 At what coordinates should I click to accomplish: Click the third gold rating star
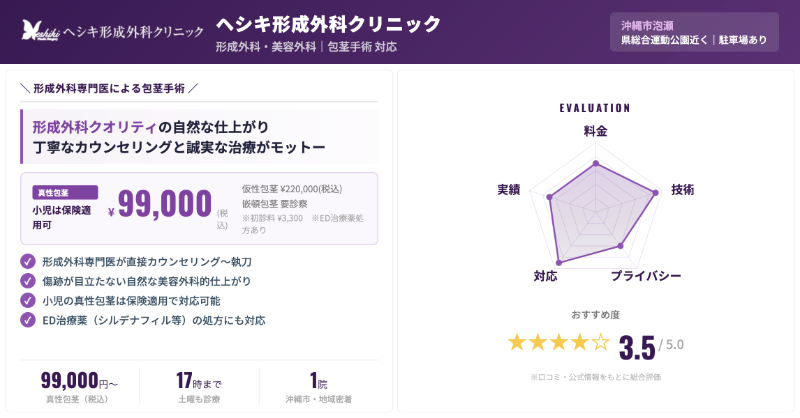coord(558,342)
